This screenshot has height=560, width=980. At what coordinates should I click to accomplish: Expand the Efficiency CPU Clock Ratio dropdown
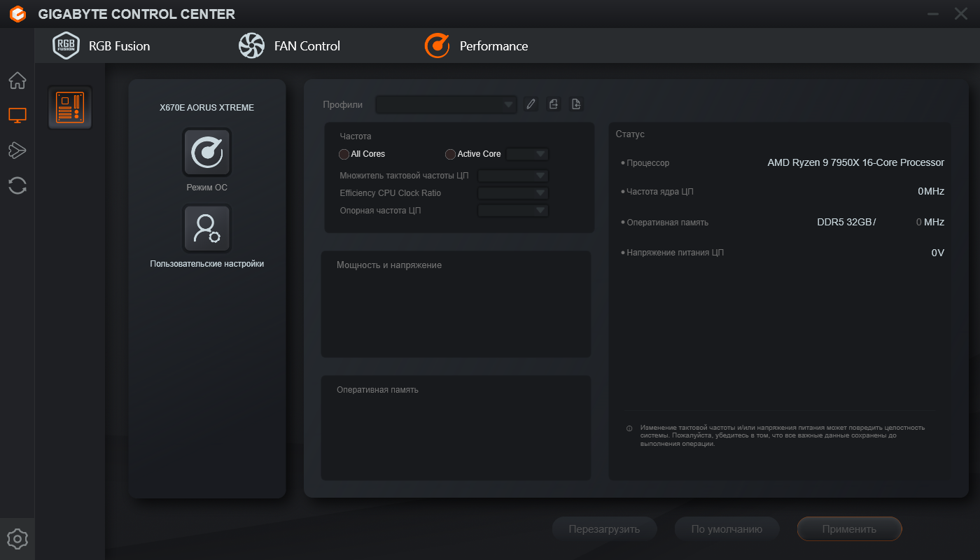pos(513,193)
